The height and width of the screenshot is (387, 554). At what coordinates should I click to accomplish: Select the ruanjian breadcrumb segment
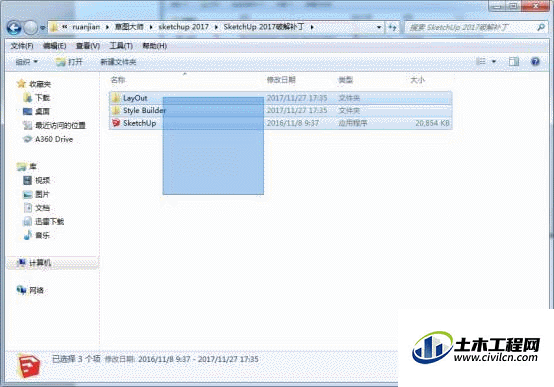[x=86, y=27]
